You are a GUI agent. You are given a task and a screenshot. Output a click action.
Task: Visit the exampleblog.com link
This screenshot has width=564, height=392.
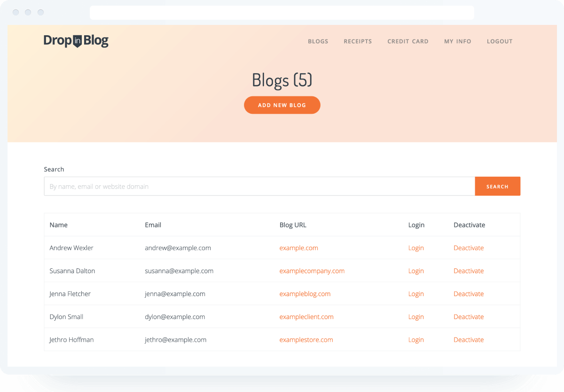305,294
